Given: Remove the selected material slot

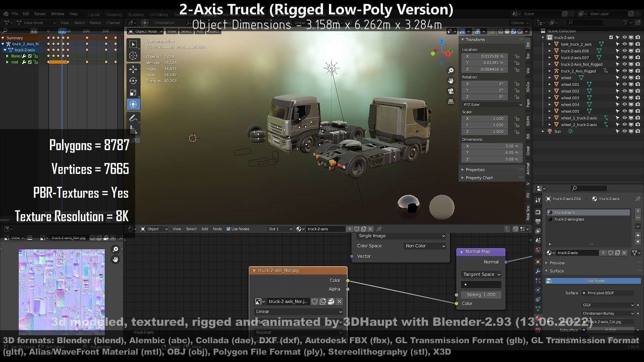Looking at the screenshot, I should (638, 218).
